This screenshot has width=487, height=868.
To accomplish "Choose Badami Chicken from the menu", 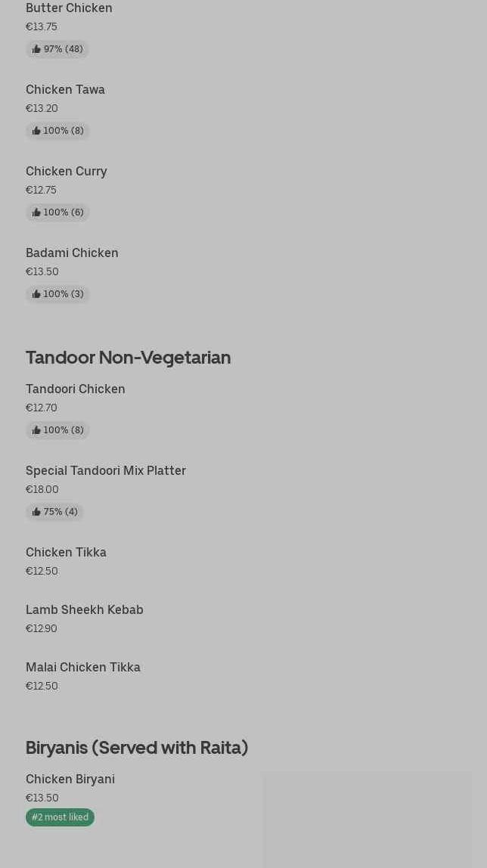I will click(x=72, y=253).
